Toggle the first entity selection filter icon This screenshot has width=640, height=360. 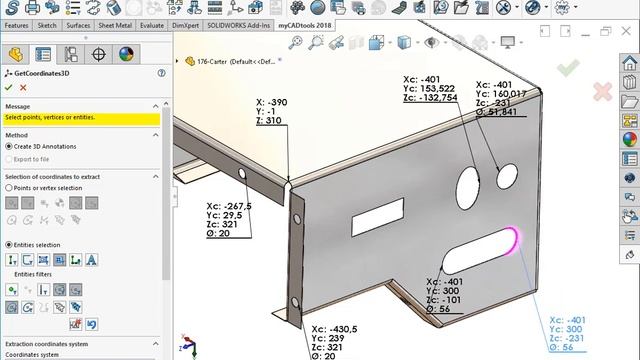[x=11, y=260]
